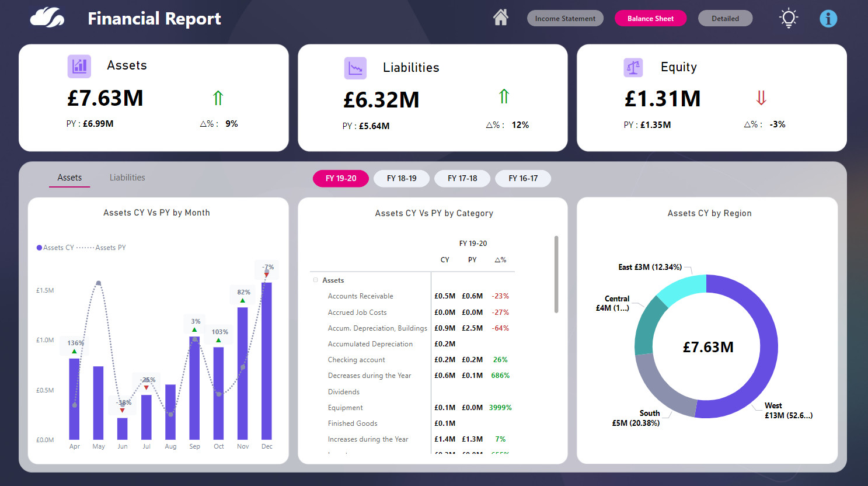Image resolution: width=868 pixels, height=486 pixels.
Task: Click the Financial Report title
Action: 154,19
